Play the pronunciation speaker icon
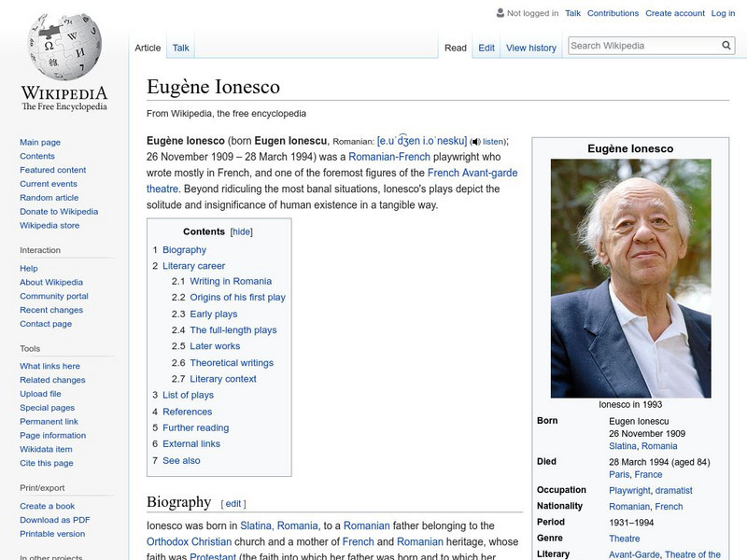 (475, 142)
